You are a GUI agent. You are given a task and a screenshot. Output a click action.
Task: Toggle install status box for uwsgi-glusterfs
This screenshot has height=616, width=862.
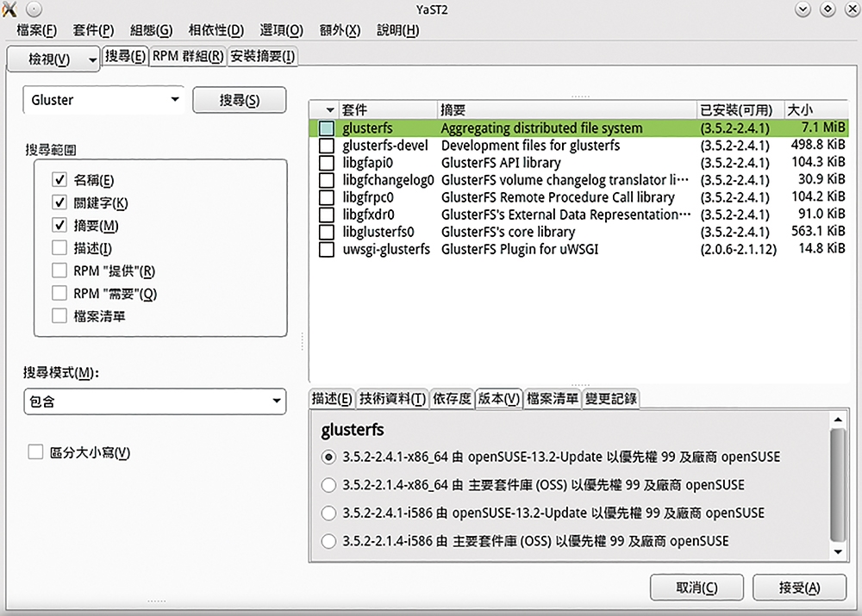coord(327,250)
